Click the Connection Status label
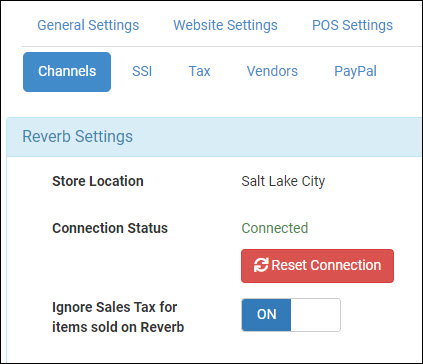Screen dimensions: 423x364 (110, 228)
